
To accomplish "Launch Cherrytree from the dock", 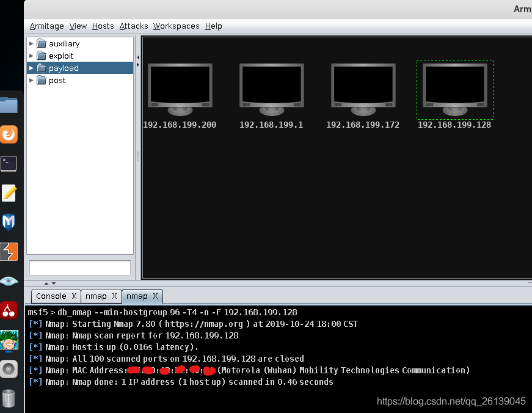I will [x=9, y=310].
